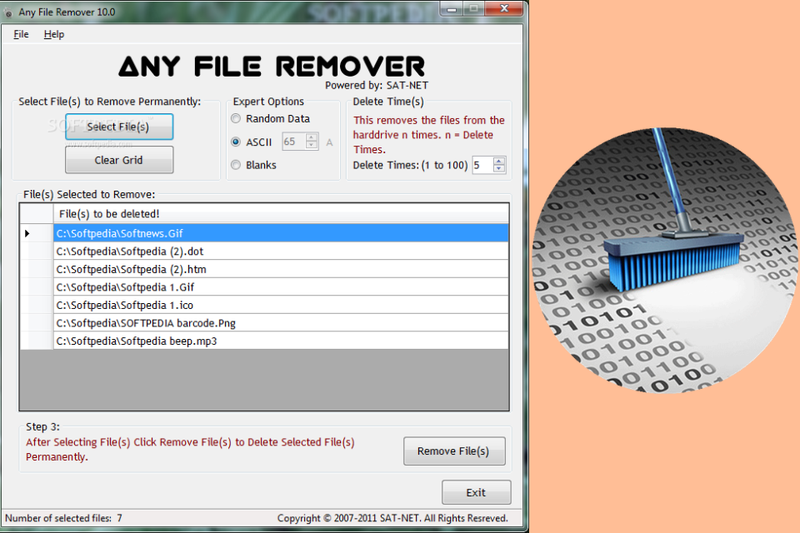Click the application icon in title bar
This screenshot has height=533, width=800.
(8, 13)
